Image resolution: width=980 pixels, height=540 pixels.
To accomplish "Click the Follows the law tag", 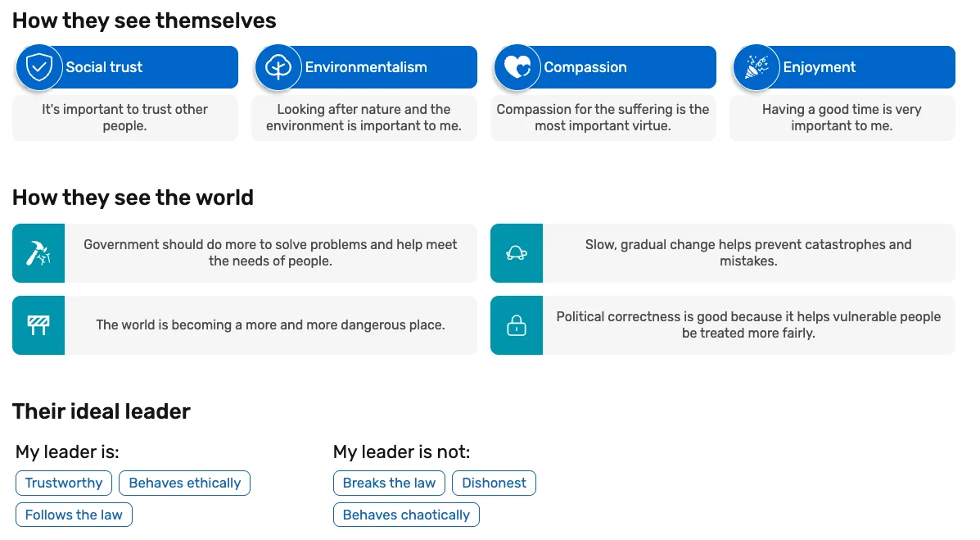I will [74, 515].
